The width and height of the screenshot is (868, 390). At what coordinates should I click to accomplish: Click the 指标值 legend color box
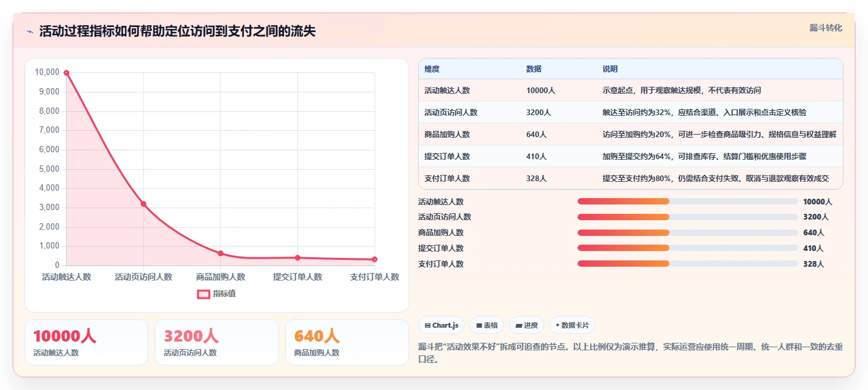(204, 294)
